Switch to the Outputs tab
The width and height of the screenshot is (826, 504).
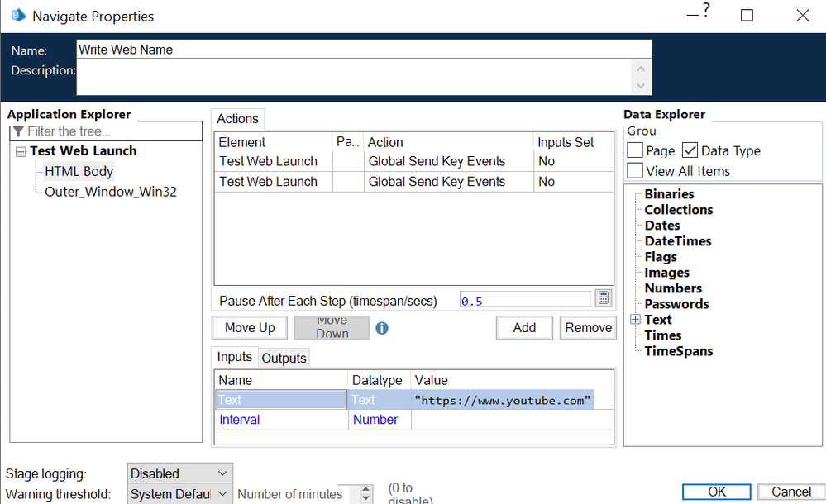pos(284,358)
